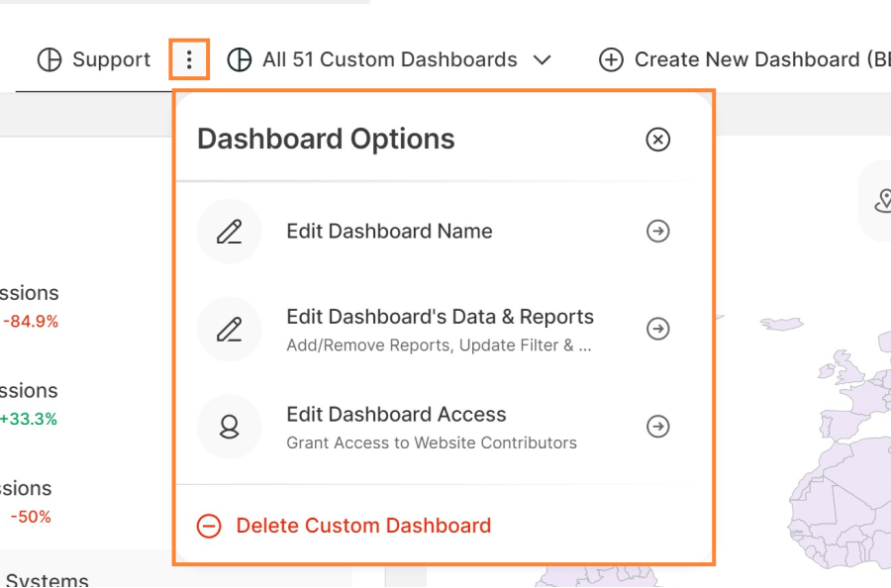Select Edit Dashboard's Data & Reports option

(x=440, y=318)
